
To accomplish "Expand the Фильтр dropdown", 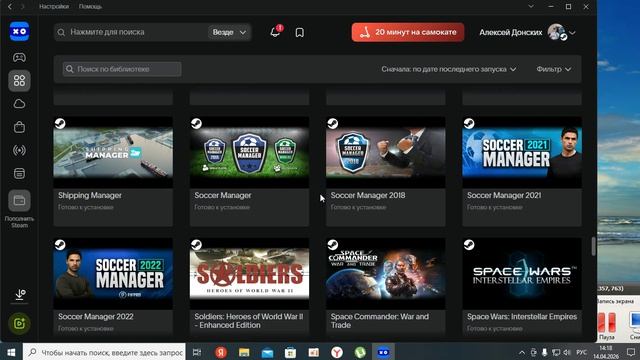I will (x=553, y=69).
